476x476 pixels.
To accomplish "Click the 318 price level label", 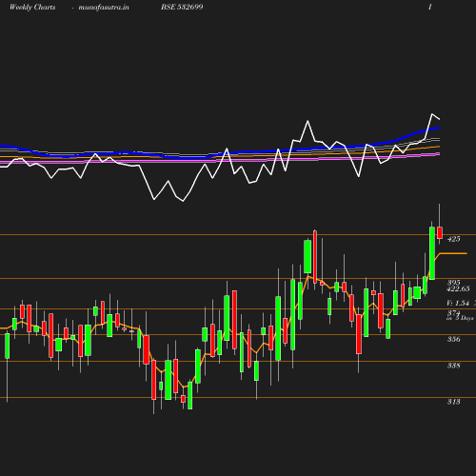I will (x=453, y=402).
